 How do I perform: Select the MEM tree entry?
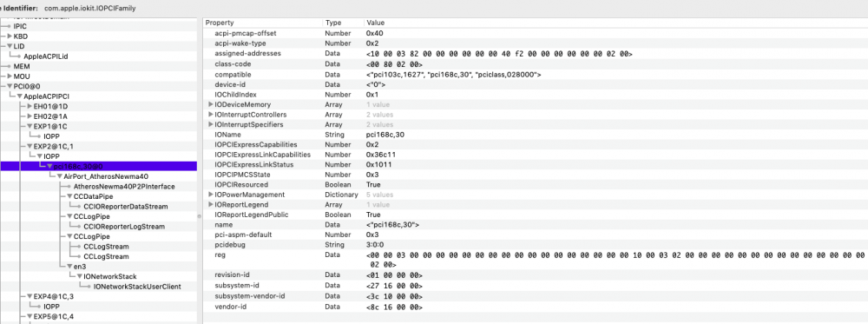22,66
